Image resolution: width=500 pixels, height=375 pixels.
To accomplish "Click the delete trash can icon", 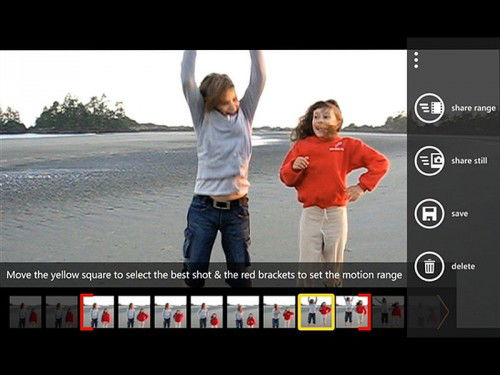I will pos(429,266).
